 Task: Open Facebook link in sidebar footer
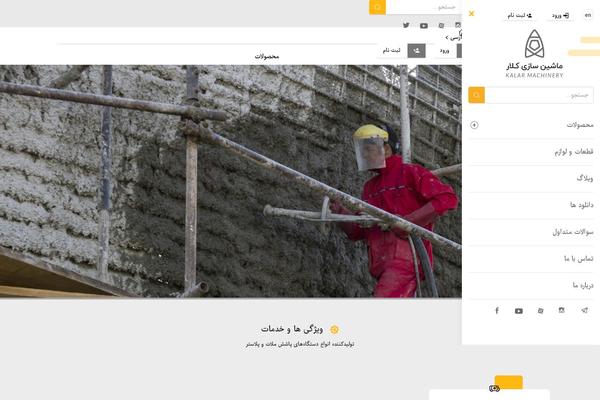pyautogui.click(x=497, y=310)
